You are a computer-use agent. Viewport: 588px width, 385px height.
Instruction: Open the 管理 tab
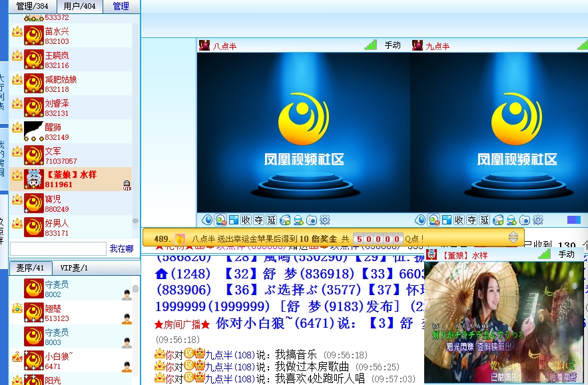click(121, 6)
